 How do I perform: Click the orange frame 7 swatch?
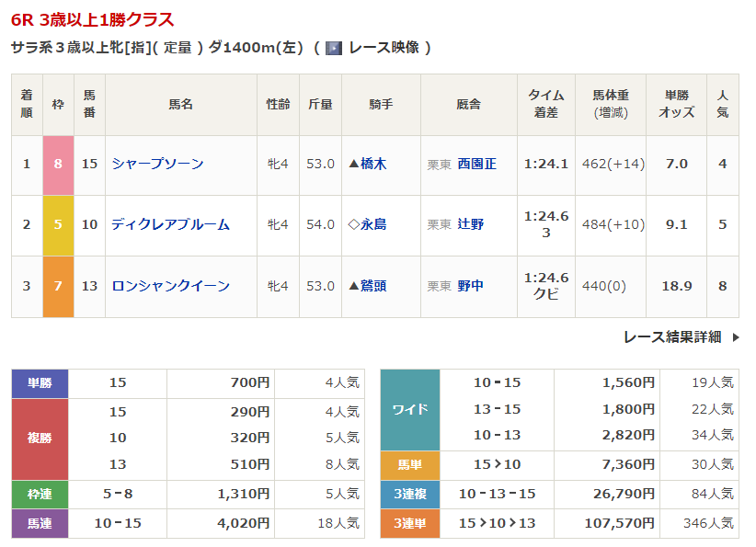coord(58,287)
